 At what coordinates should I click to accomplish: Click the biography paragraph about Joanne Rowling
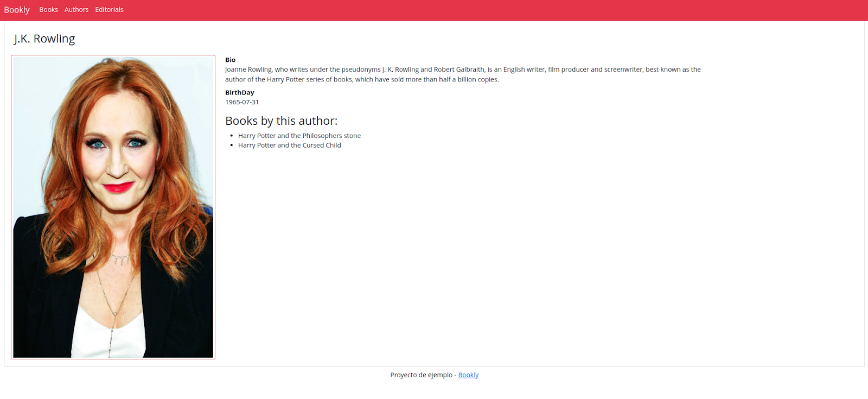(x=463, y=74)
